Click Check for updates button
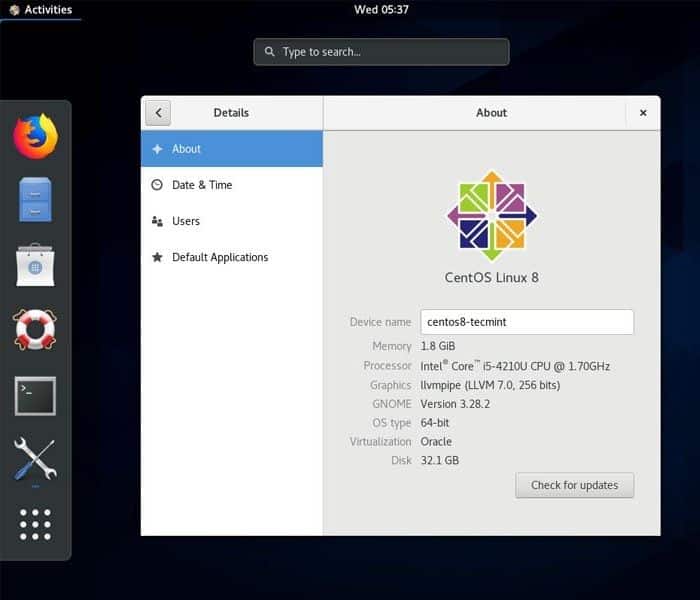 (575, 485)
